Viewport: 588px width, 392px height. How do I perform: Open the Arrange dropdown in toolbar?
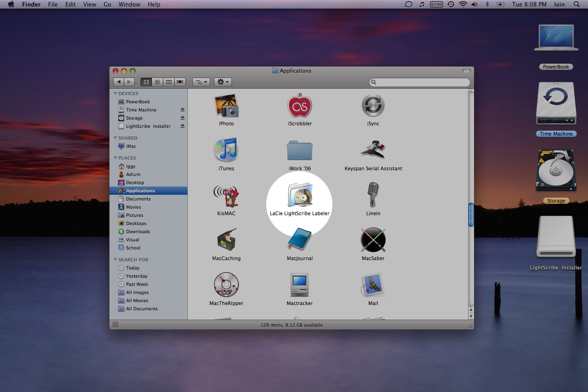tap(201, 82)
